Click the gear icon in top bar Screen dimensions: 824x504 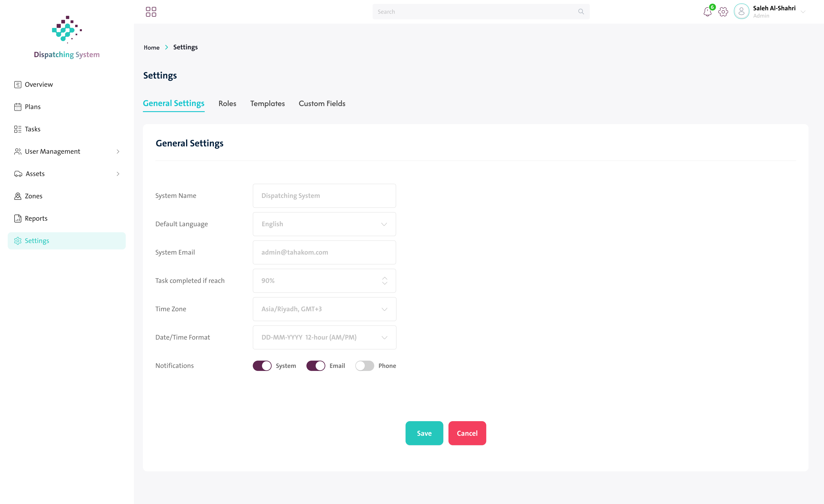coord(723,12)
